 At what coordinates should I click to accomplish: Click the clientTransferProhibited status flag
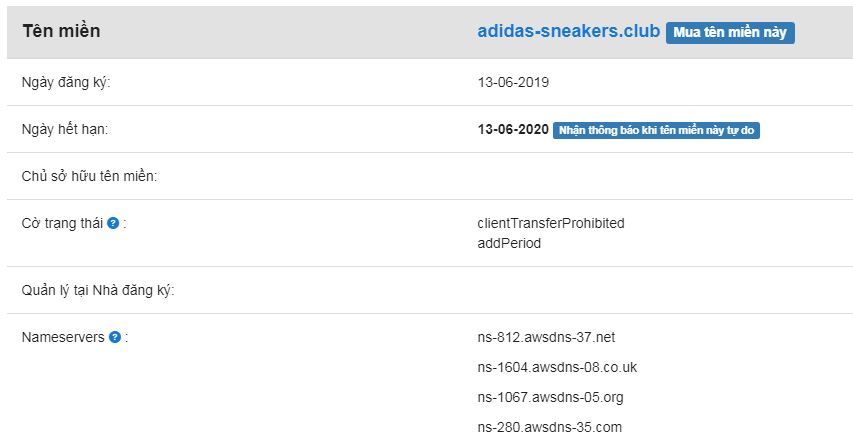[550, 223]
